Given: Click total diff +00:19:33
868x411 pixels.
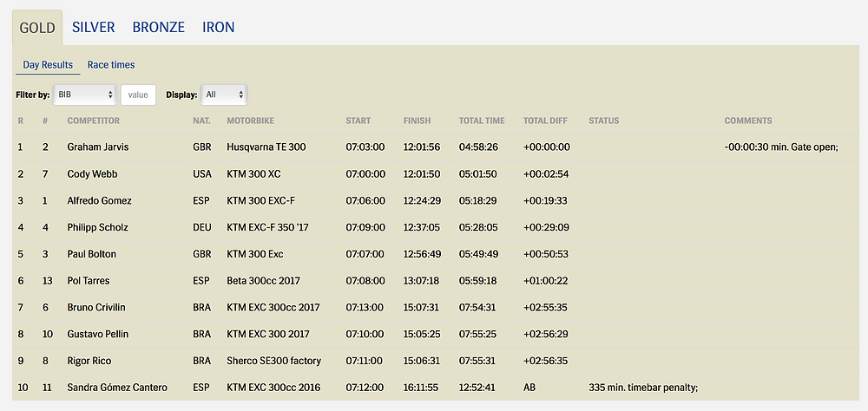Looking at the screenshot, I should (546, 201).
